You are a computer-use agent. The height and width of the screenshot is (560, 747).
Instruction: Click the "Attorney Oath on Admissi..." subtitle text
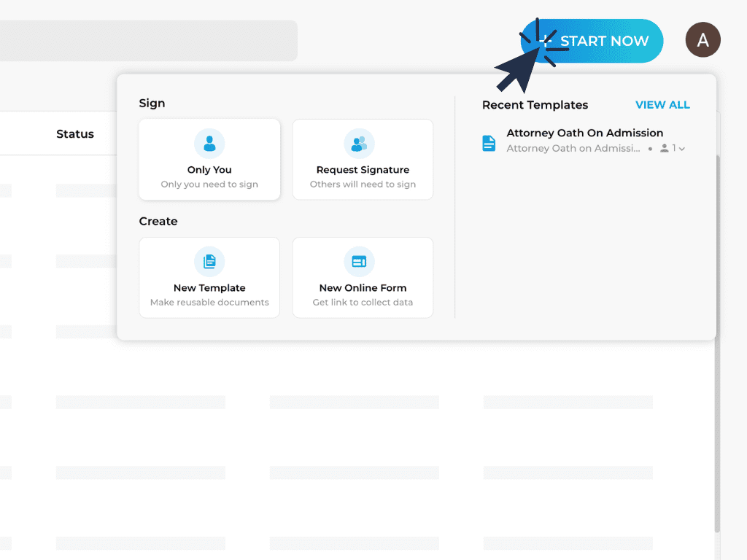[x=573, y=149]
